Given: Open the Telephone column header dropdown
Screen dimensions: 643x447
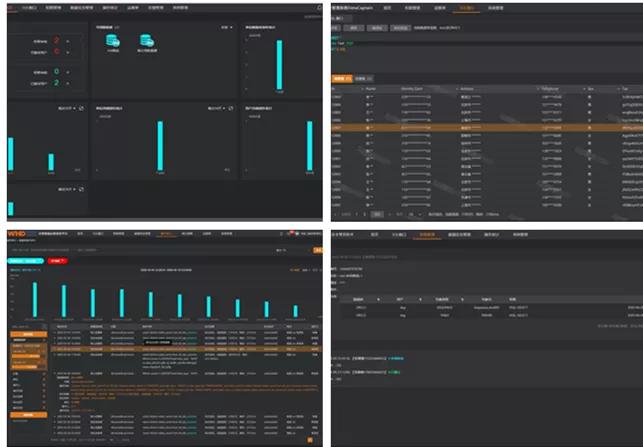Looking at the screenshot, I should coord(584,88).
